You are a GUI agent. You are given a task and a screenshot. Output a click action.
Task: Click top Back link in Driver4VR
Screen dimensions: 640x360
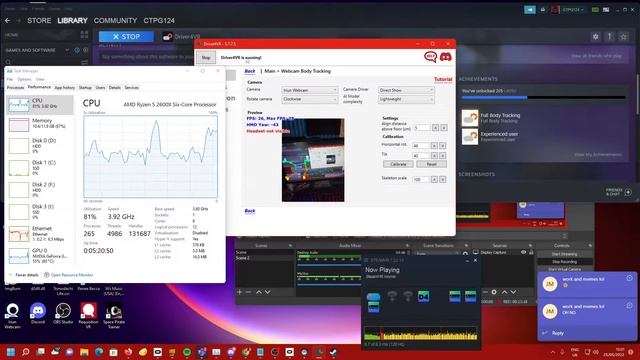tap(250, 71)
